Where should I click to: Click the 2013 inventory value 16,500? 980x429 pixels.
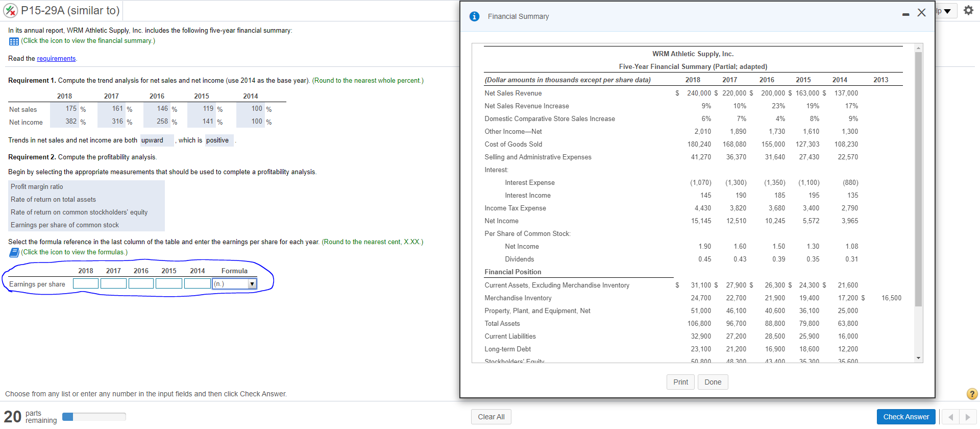[x=891, y=298]
